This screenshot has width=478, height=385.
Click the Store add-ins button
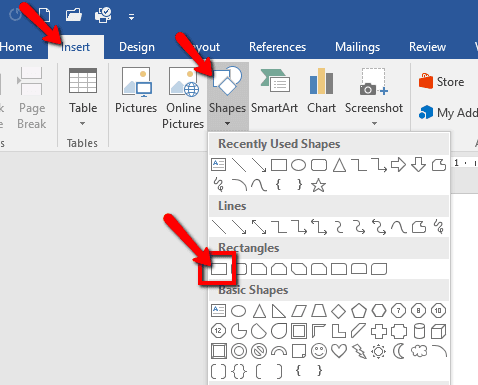pos(442,82)
